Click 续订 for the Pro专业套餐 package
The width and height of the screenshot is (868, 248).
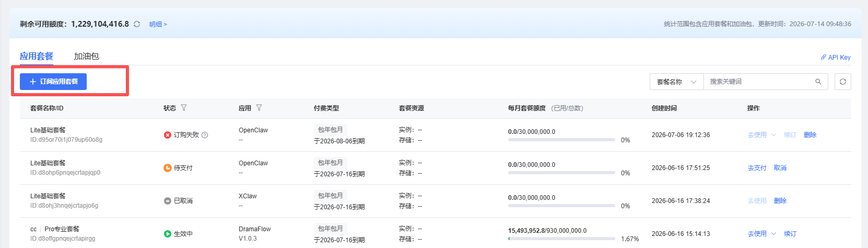pos(790,234)
